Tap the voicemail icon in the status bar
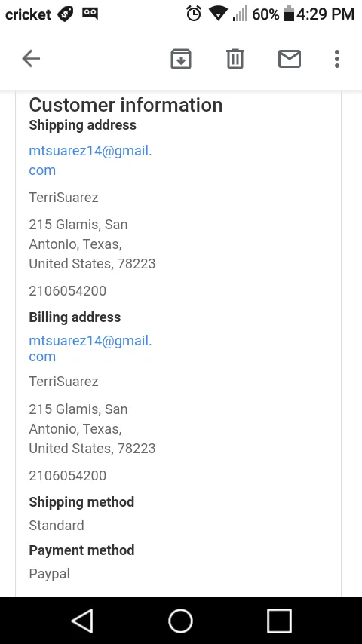This screenshot has height=644, width=362. click(90, 14)
